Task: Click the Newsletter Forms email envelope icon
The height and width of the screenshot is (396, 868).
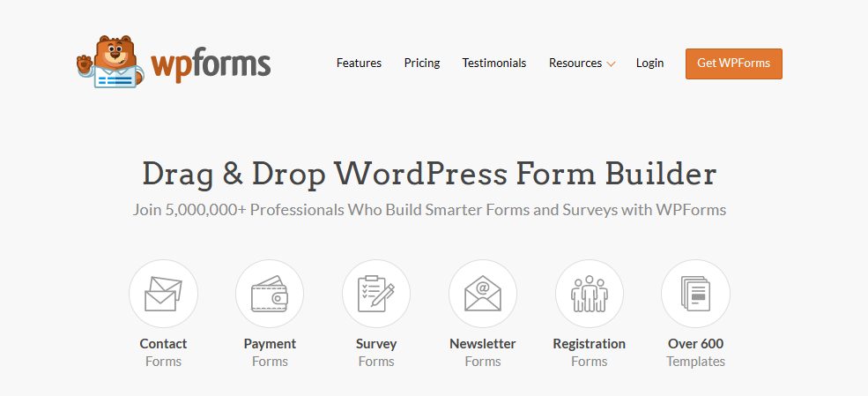Action: [x=483, y=294]
